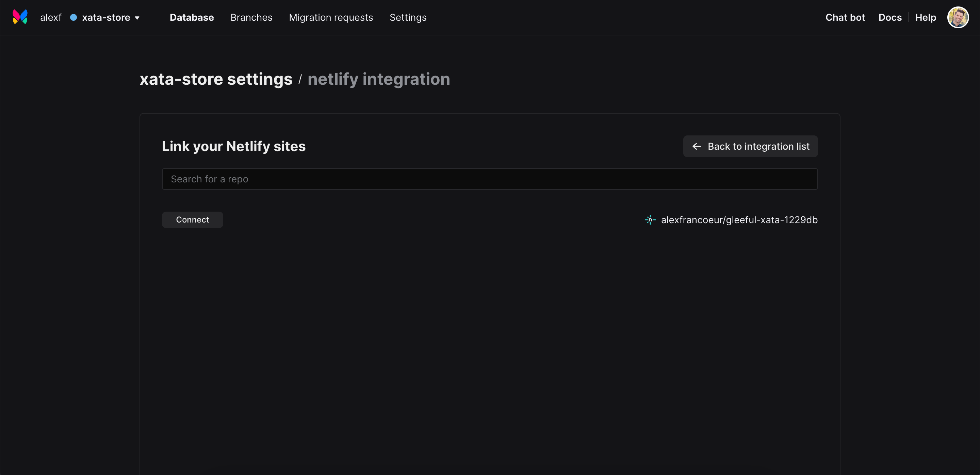Expand the xata-store database dropdown arrow
Viewport: 980px width, 475px height.
[x=137, y=18]
